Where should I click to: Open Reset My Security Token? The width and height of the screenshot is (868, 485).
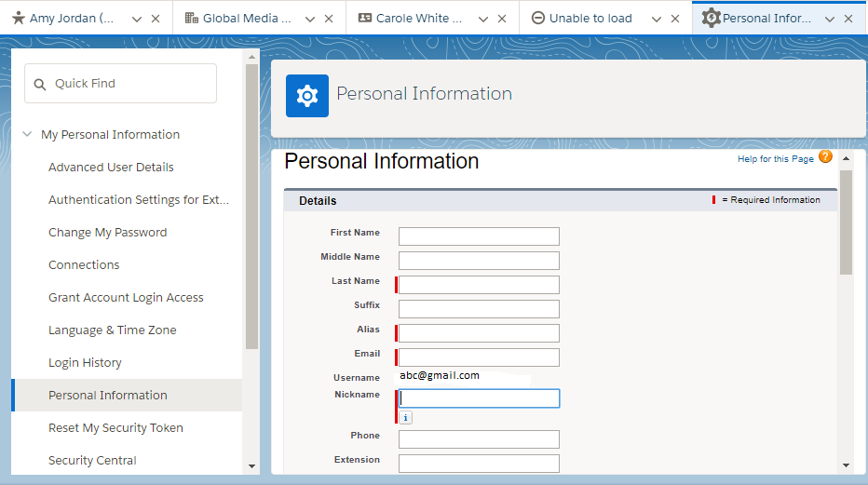coord(115,428)
